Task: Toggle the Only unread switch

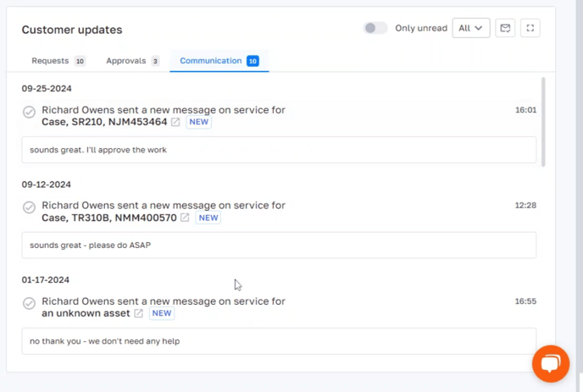Action: click(375, 28)
